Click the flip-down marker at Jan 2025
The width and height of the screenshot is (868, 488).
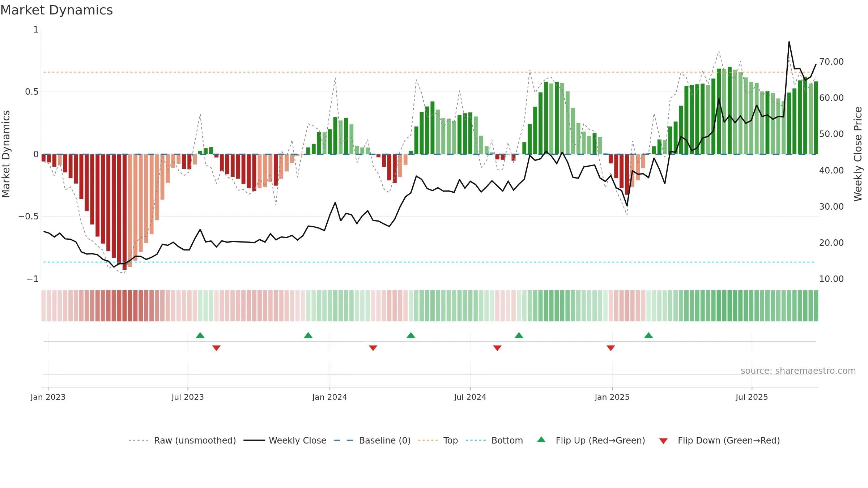[x=611, y=348]
